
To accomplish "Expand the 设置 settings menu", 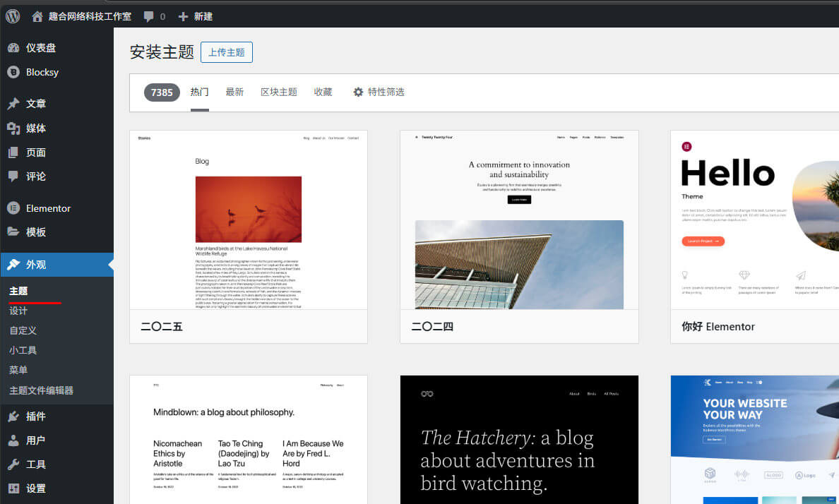I will point(36,488).
